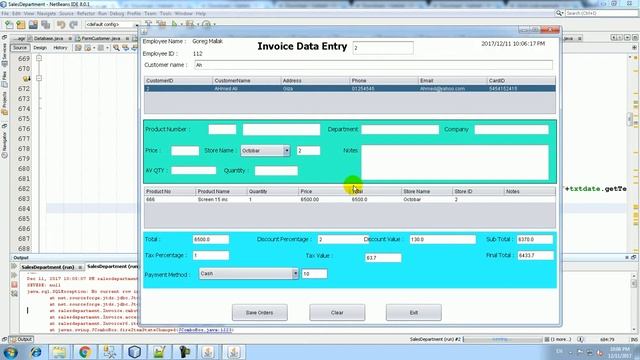Switch to the FormCustomer.java editor tab
The image size is (640, 360).
101,38
